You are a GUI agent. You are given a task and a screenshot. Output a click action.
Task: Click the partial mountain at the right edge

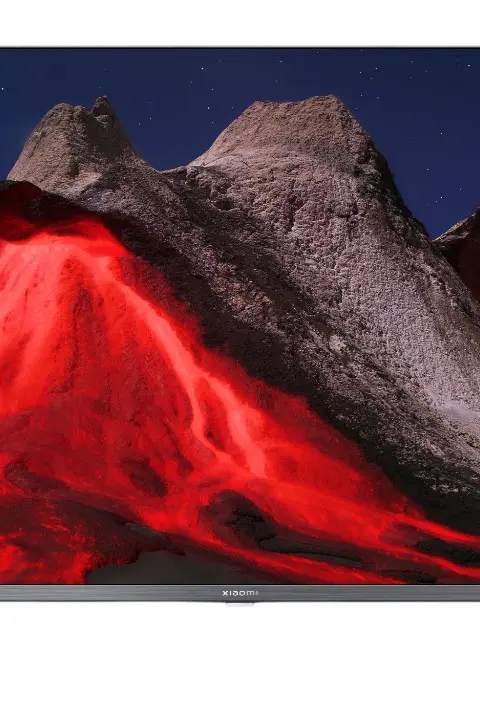(x=460, y=250)
